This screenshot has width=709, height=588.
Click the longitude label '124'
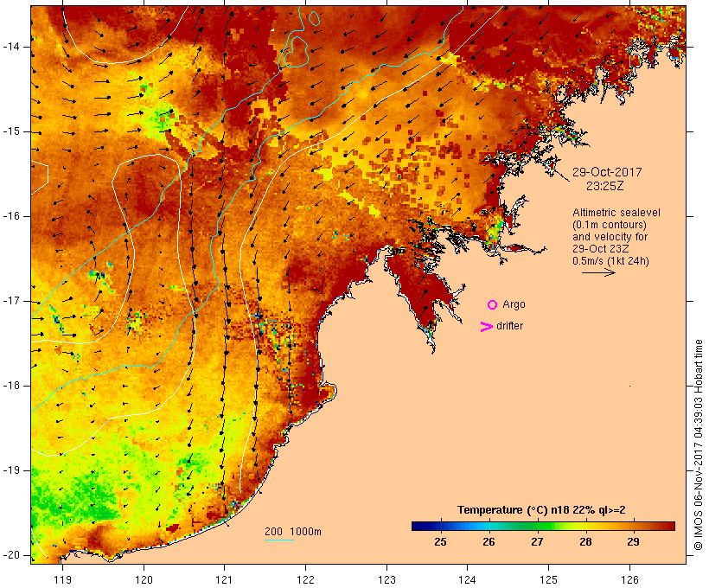[468, 579]
